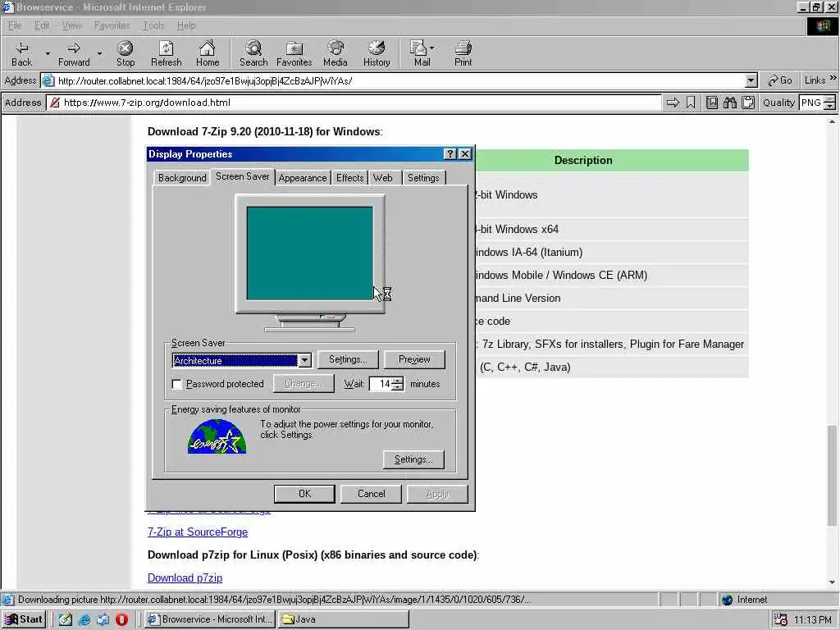Launch Internet Explorer from quick launch

(x=84, y=619)
